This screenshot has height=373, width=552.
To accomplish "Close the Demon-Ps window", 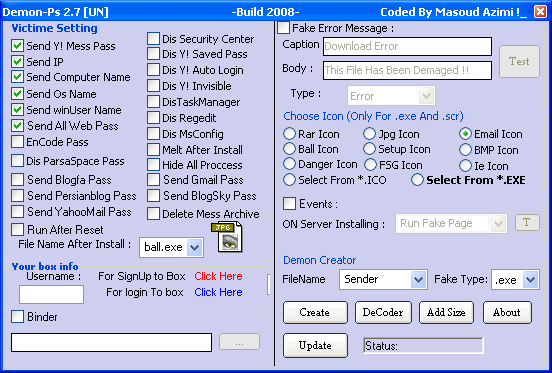I will coord(540,12).
